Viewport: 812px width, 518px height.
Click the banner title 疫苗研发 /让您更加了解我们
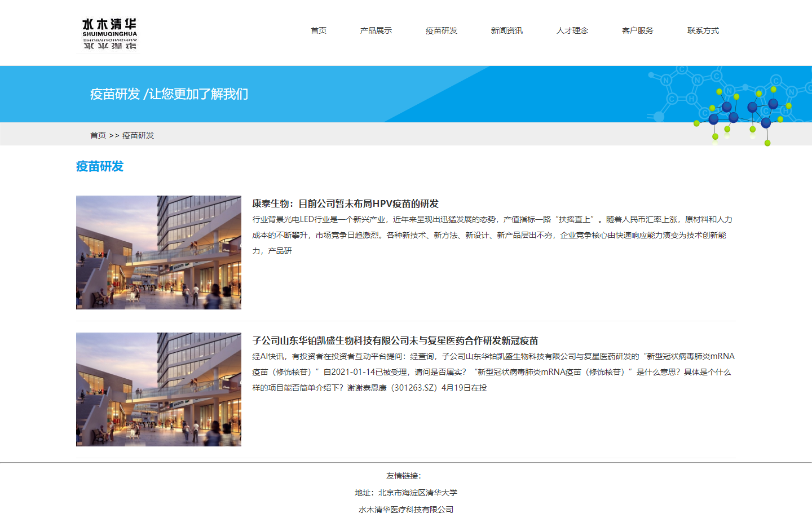click(x=169, y=94)
